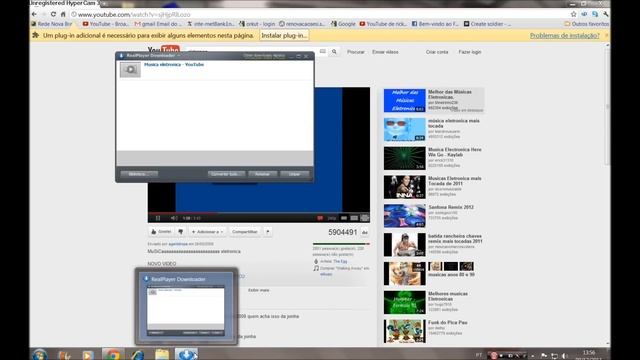Open the video statistics icon next to 5904491

pos(364,232)
